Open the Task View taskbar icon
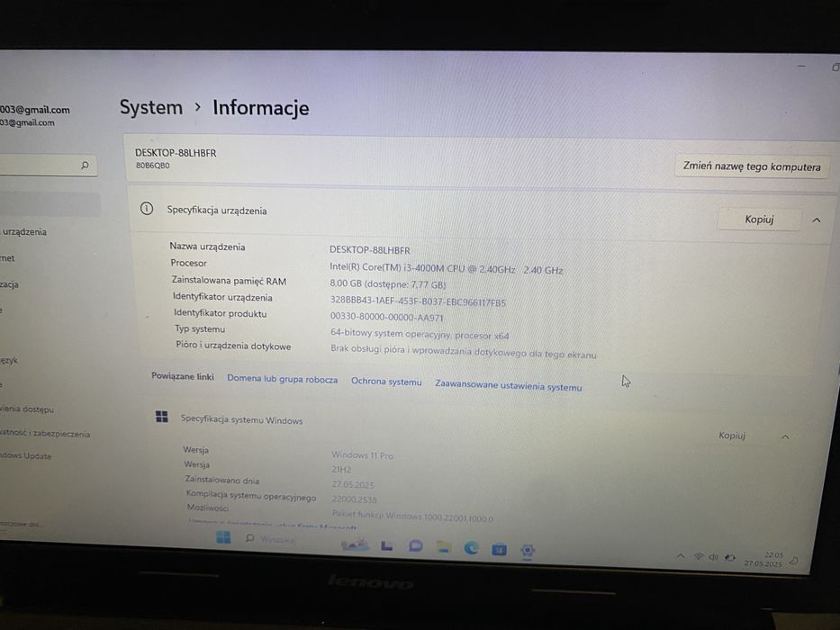The height and width of the screenshot is (630, 840). [x=387, y=545]
